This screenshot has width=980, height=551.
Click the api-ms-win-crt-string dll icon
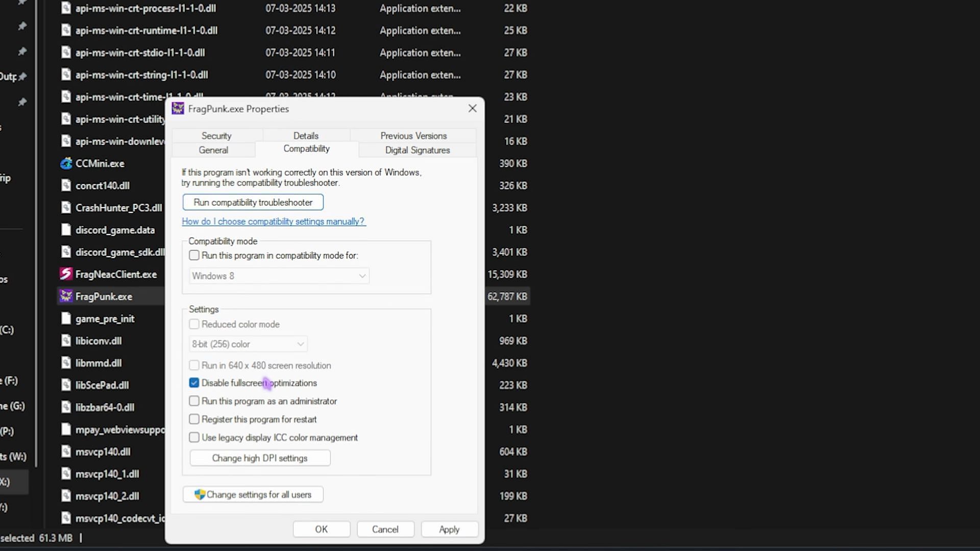click(66, 74)
